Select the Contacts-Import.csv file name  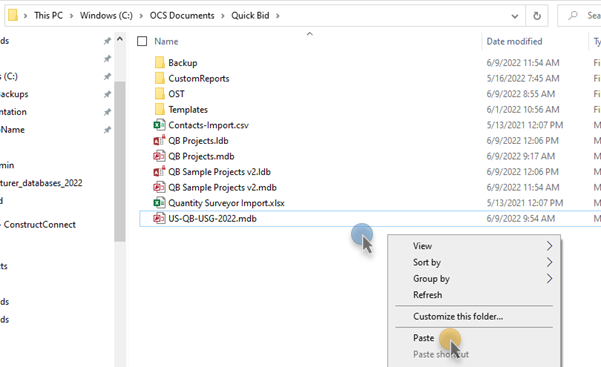click(209, 125)
